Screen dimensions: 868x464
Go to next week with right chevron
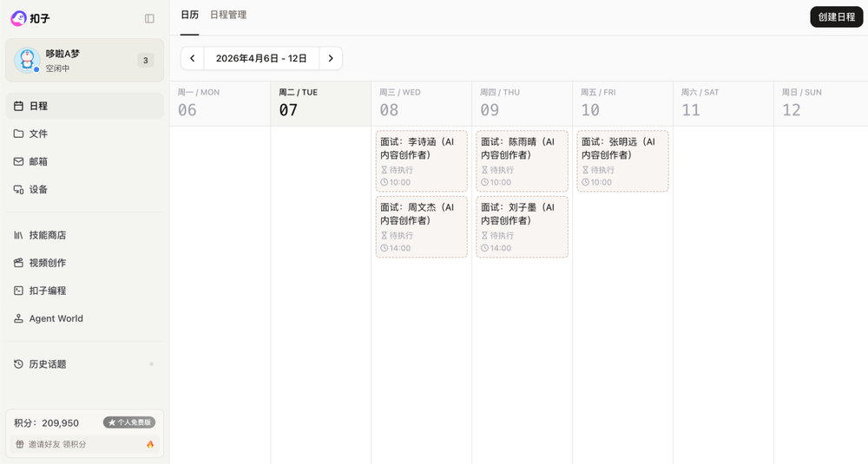click(x=331, y=58)
